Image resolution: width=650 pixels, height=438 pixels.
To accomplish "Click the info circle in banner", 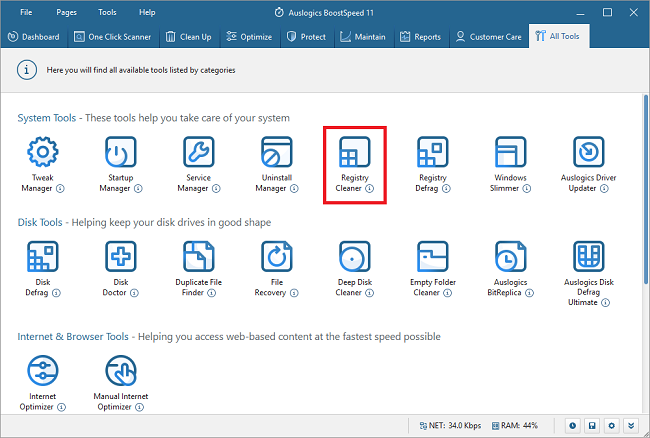I will point(27,70).
